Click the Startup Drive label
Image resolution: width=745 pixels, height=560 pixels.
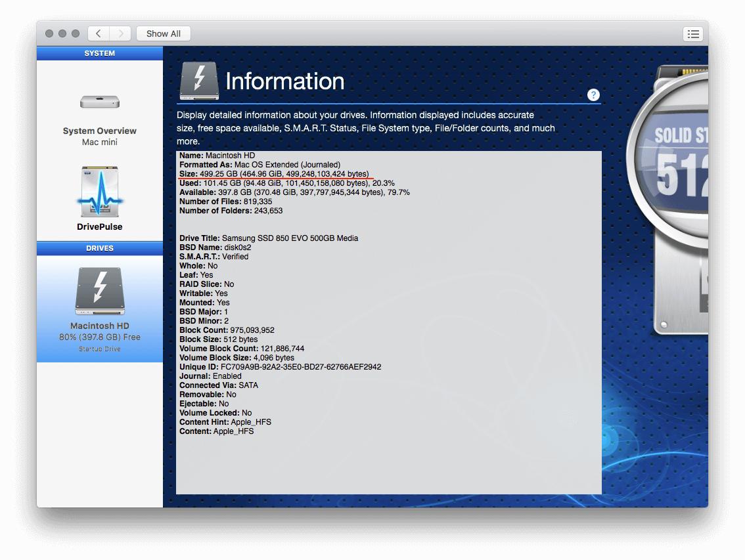(99, 349)
